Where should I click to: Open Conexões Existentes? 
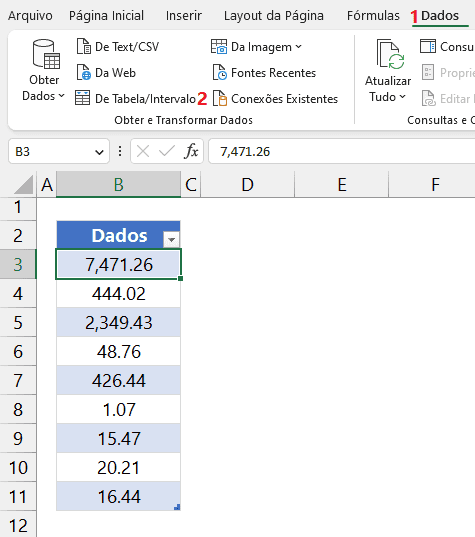(275, 99)
